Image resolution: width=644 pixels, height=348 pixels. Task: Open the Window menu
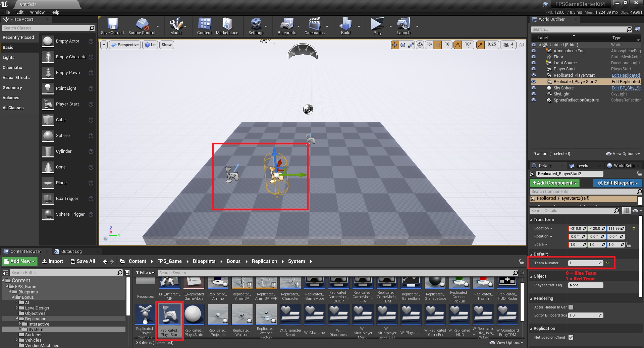click(x=37, y=12)
